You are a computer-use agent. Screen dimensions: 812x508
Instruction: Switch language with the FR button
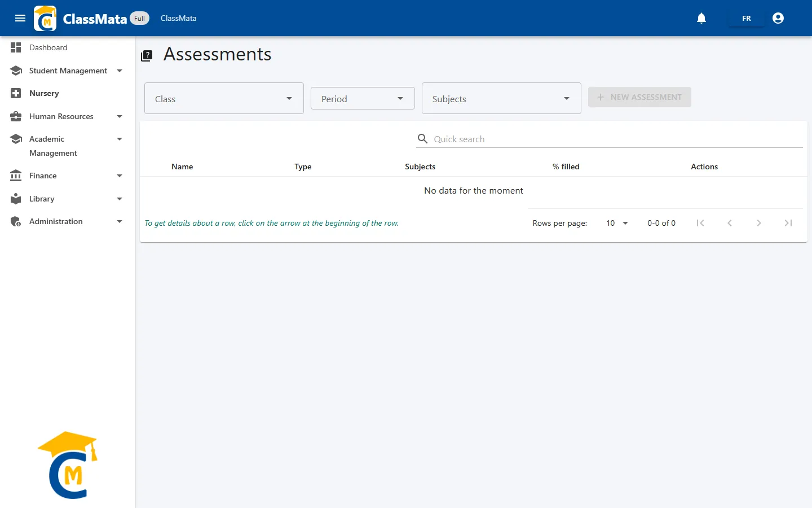click(x=747, y=18)
